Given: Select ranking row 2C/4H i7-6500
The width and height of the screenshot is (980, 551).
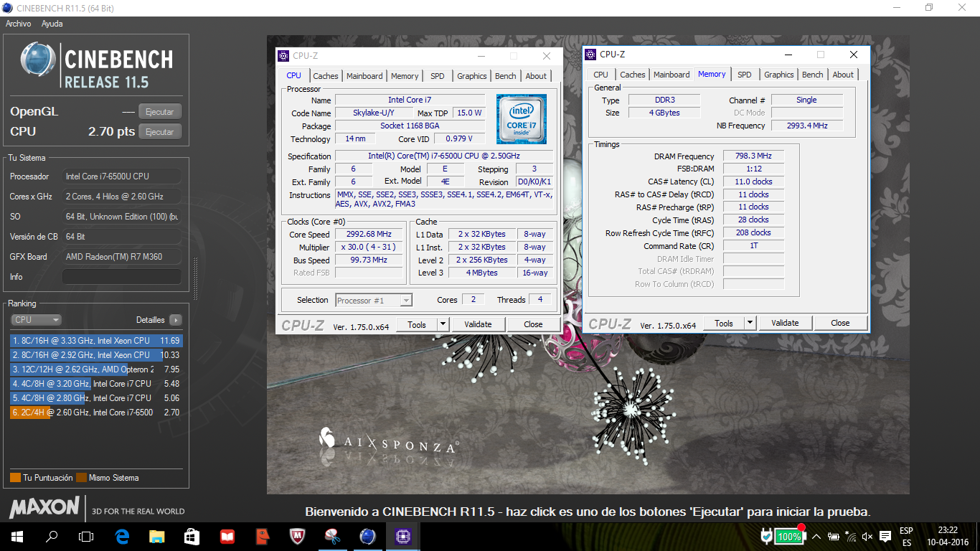Looking at the screenshot, I should pos(96,413).
